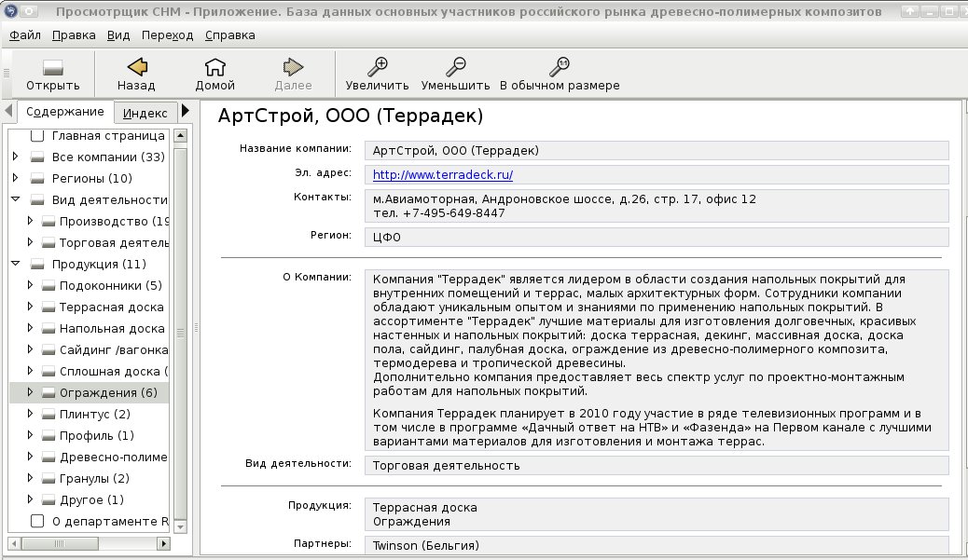Click the book icon beside Продукция (11)
Image resolution: width=968 pixels, height=560 pixels.
click(37, 265)
